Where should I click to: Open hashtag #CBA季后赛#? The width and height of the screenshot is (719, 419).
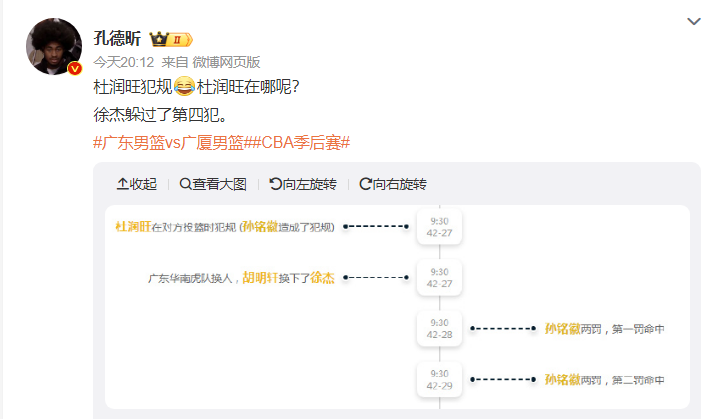pos(297,143)
